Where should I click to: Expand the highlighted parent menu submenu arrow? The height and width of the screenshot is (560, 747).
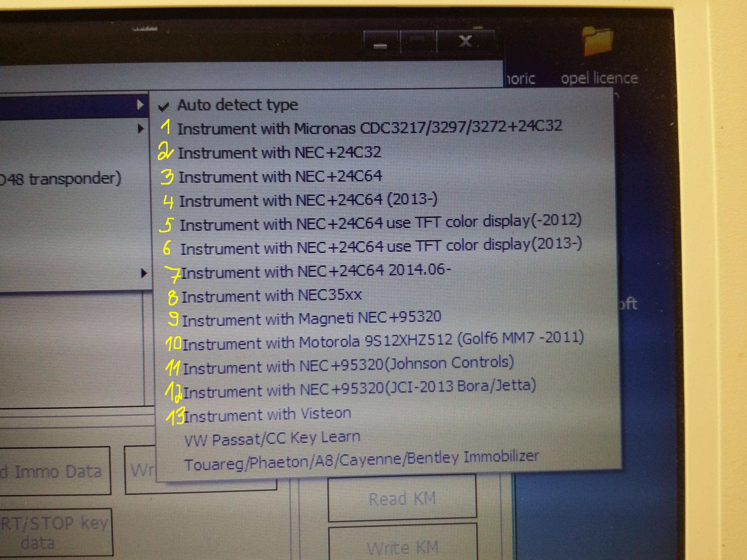(x=141, y=105)
